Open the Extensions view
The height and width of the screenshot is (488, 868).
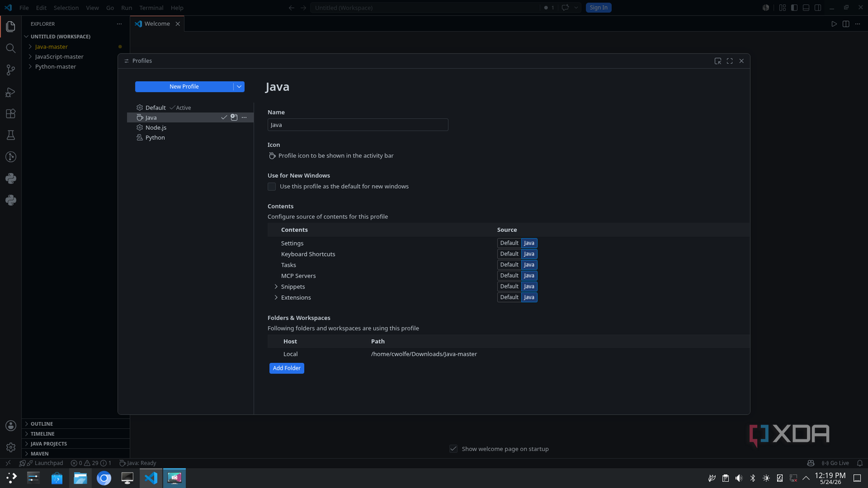pyautogui.click(x=10, y=114)
